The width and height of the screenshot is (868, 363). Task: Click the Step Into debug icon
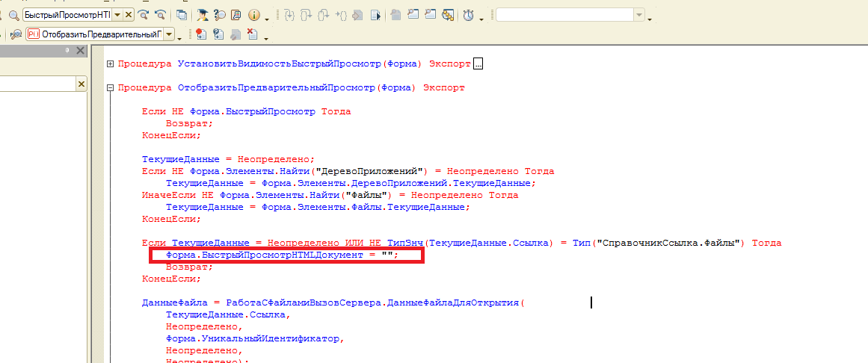point(289,15)
